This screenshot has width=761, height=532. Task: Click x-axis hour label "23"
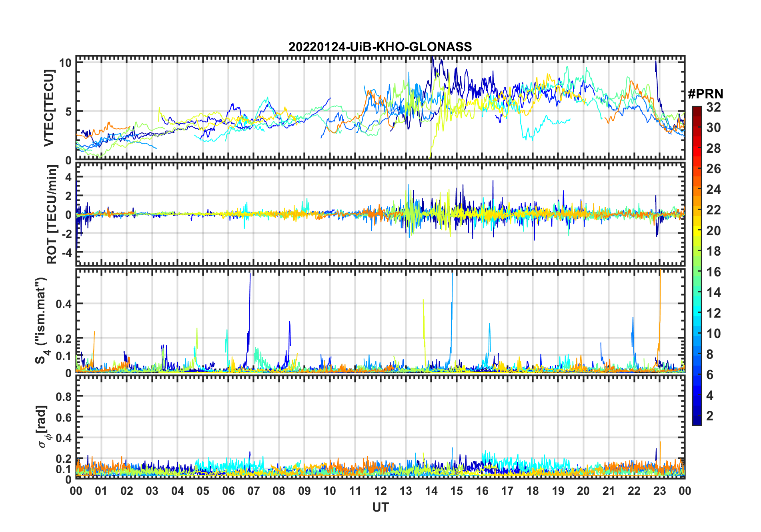coord(660,491)
